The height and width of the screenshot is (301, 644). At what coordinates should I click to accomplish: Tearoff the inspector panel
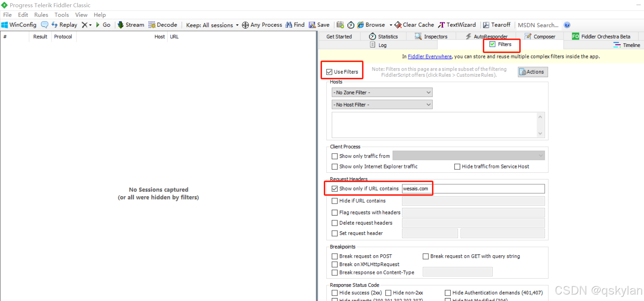497,25
